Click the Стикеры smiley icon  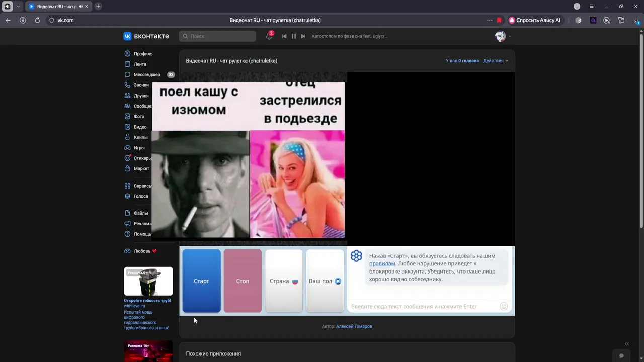127,158
